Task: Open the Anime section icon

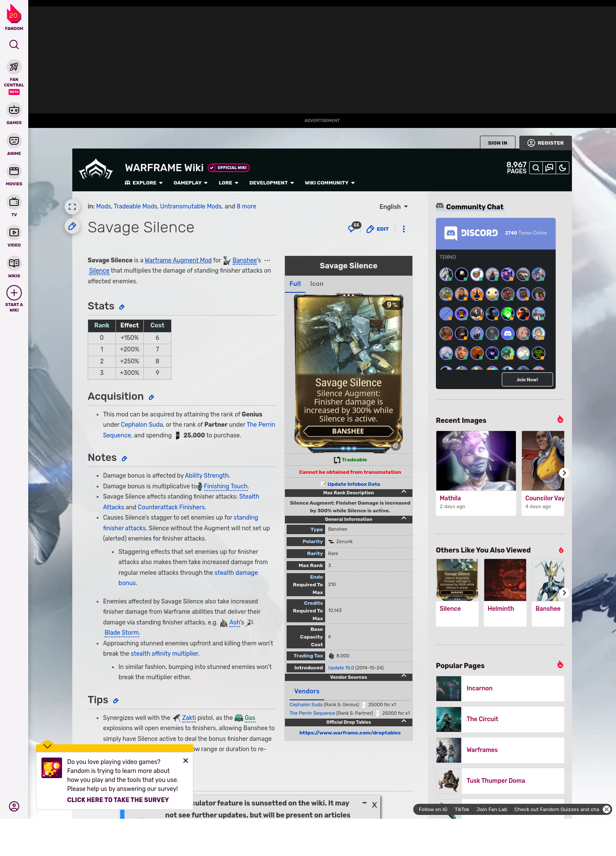Action: tap(14, 141)
